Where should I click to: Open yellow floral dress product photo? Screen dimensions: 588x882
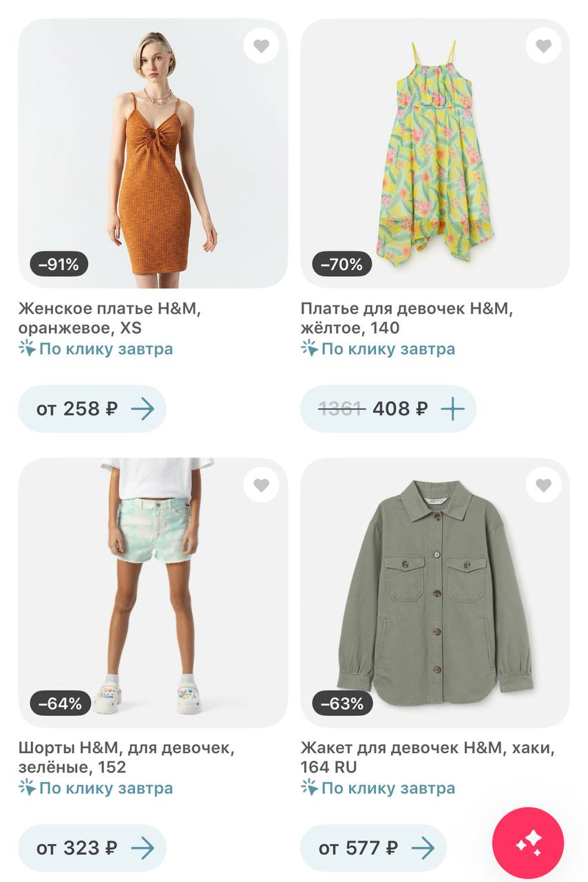point(435,153)
